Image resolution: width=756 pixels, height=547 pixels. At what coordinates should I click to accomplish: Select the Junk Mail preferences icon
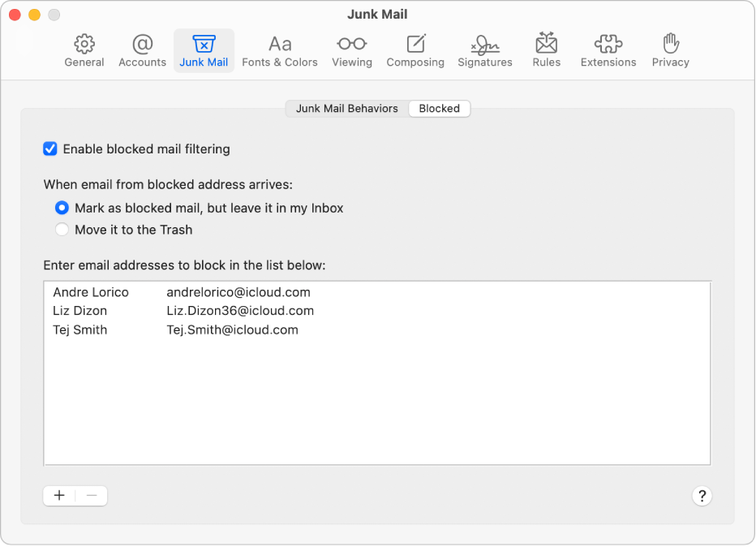(204, 49)
